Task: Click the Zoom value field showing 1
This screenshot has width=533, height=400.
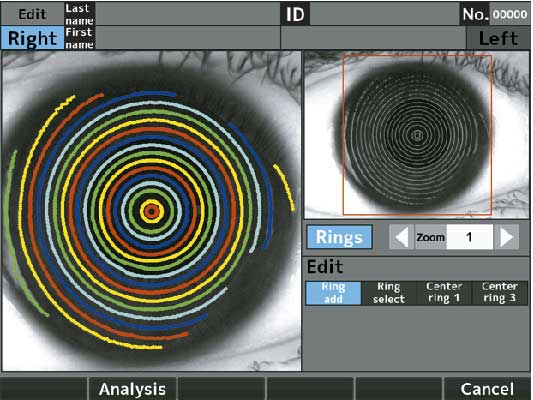Action: click(x=469, y=237)
